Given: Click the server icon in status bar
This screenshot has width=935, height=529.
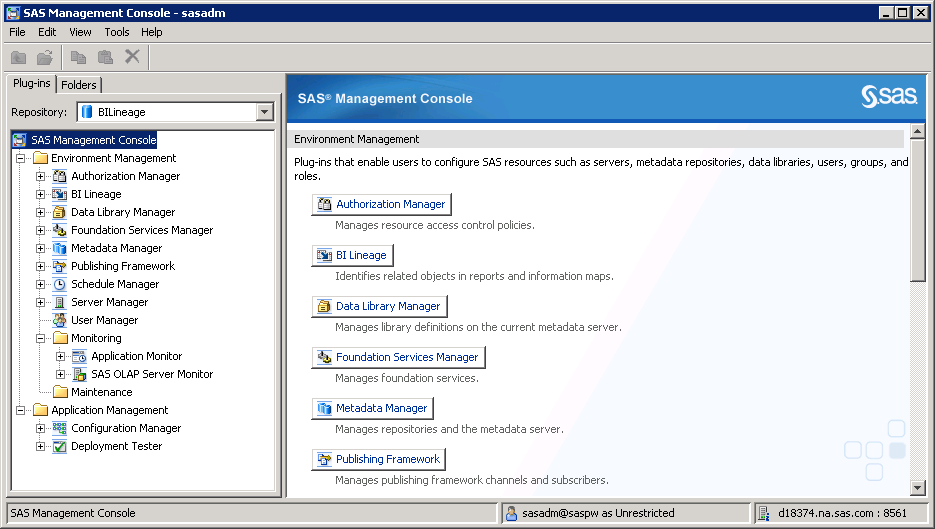Looking at the screenshot, I should [x=763, y=513].
